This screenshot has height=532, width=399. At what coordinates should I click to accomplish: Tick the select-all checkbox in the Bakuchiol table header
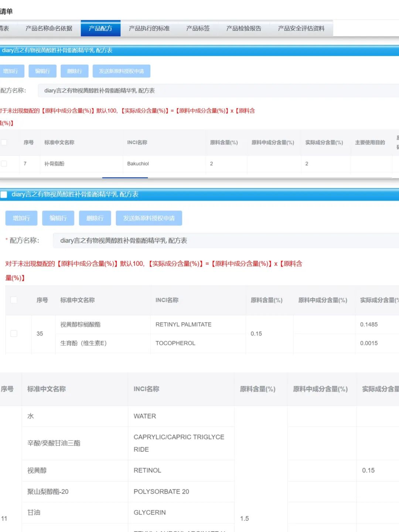(4, 142)
